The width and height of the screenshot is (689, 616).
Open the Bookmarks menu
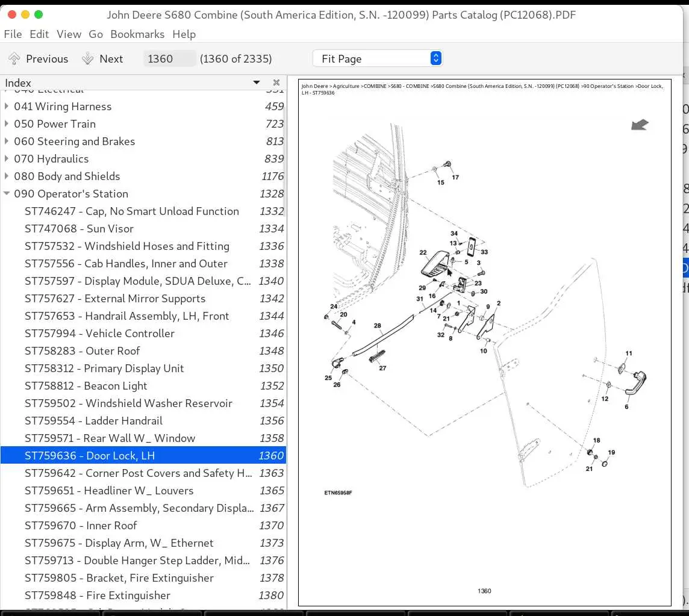[137, 34]
